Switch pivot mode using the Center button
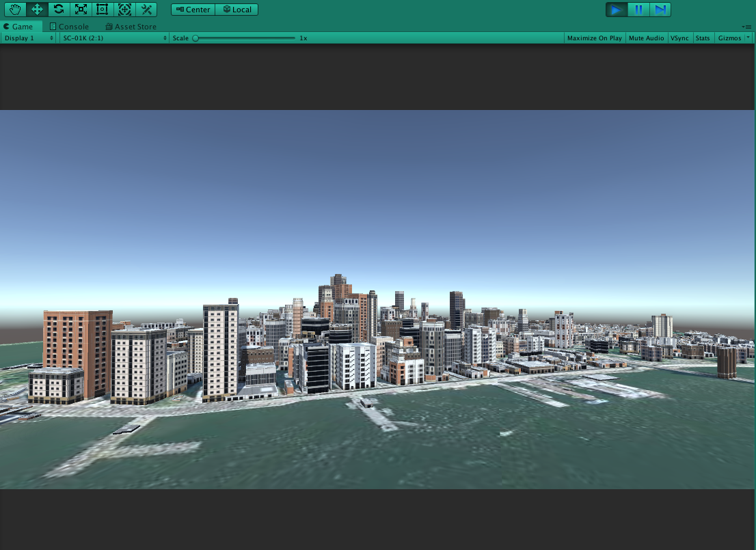This screenshot has width=756, height=550. [x=193, y=10]
